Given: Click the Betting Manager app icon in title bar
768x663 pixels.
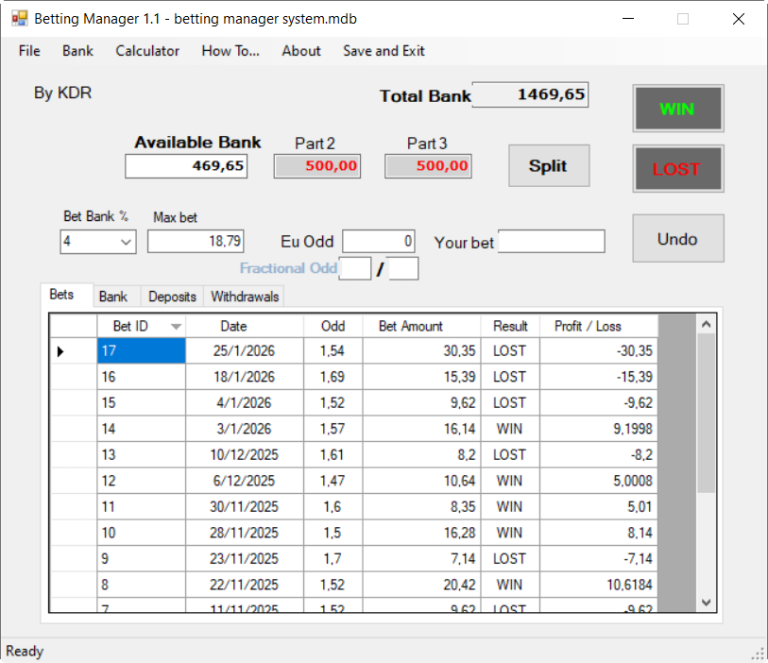Looking at the screenshot, I should [x=19, y=19].
